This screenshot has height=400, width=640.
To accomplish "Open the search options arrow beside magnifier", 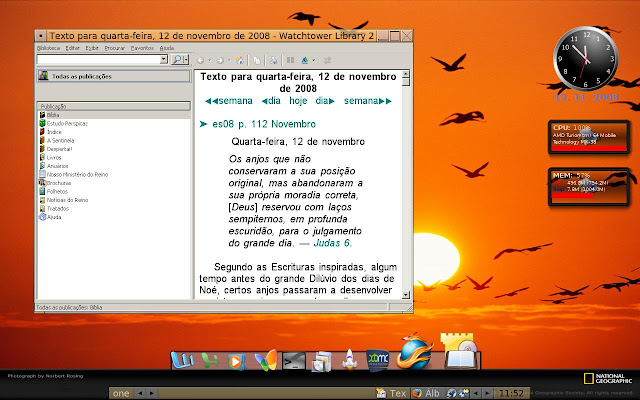I will (186, 60).
